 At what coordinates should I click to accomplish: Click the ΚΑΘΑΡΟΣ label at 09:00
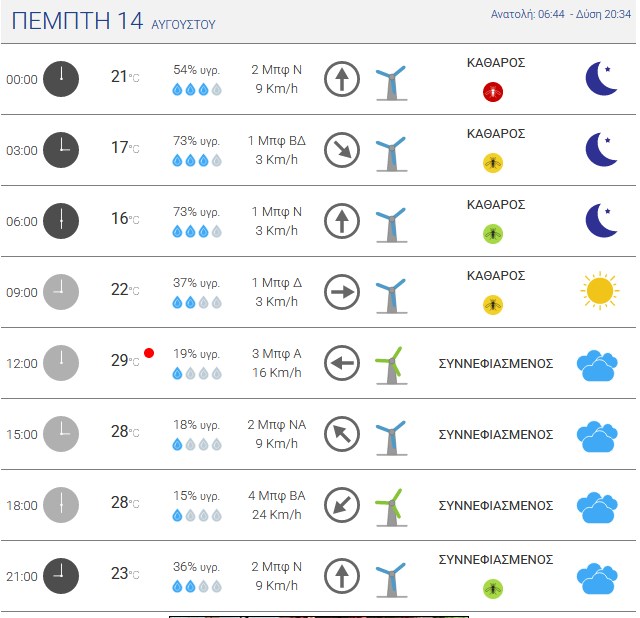(496, 276)
